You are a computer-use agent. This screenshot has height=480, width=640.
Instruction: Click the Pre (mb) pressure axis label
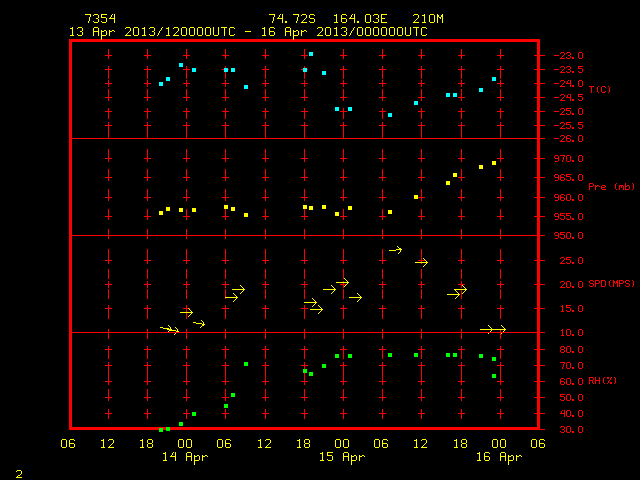(x=611, y=187)
